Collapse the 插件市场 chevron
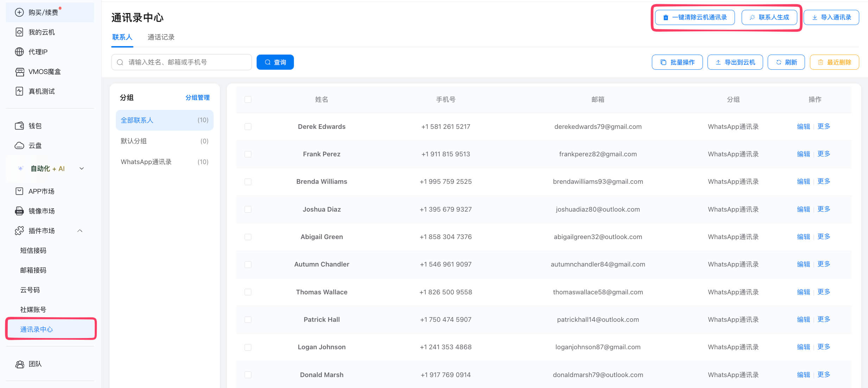 pos(80,231)
